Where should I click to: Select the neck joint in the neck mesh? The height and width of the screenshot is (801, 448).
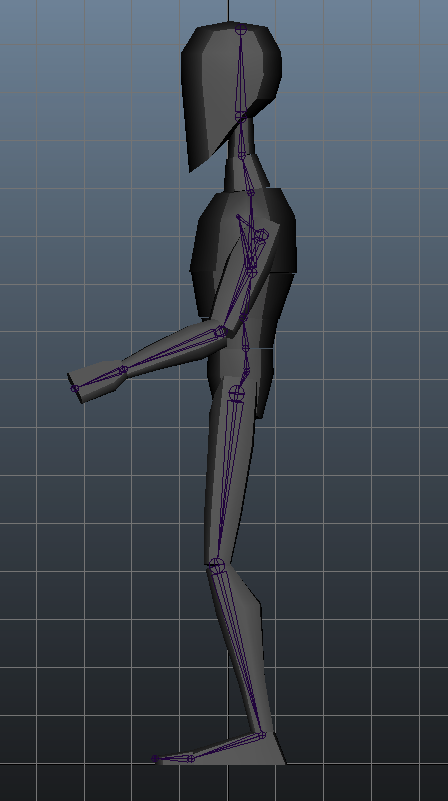click(x=242, y=154)
